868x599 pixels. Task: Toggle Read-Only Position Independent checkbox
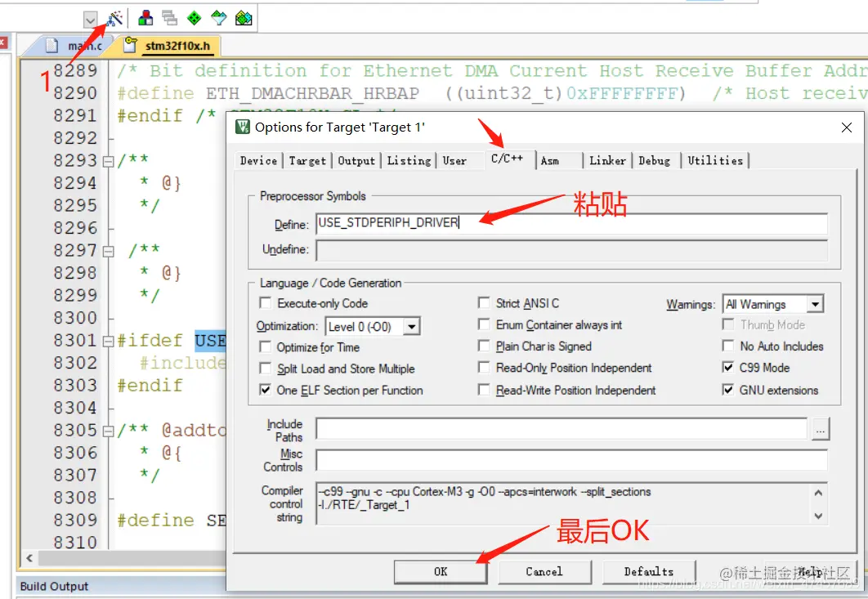click(484, 368)
